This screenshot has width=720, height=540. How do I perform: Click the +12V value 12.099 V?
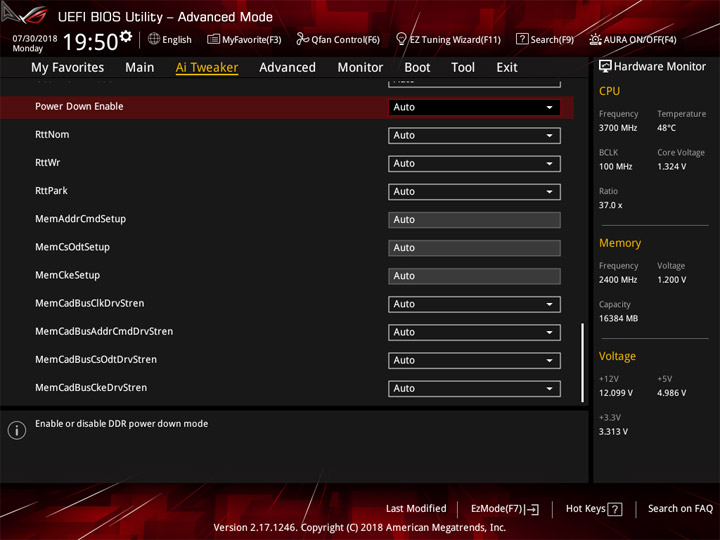pyautogui.click(x=616, y=394)
